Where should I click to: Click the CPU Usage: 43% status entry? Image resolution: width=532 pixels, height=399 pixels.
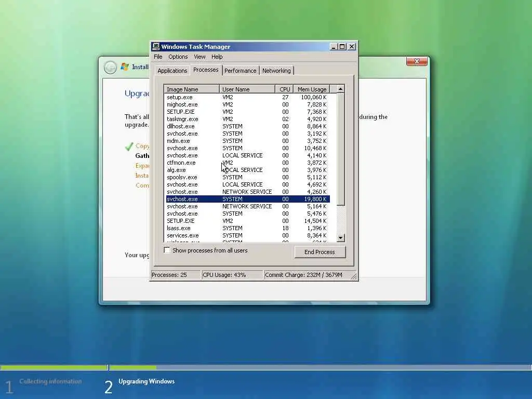pyautogui.click(x=232, y=275)
